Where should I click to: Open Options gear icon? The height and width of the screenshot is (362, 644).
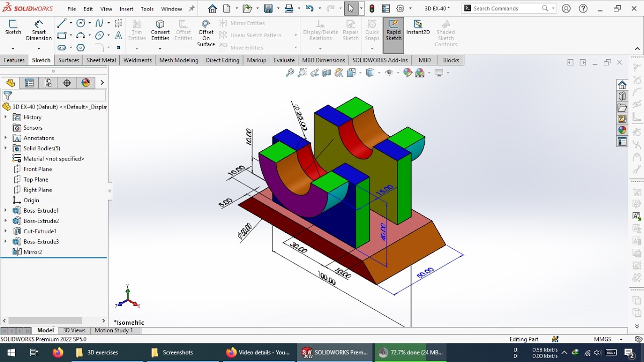[x=400, y=9]
